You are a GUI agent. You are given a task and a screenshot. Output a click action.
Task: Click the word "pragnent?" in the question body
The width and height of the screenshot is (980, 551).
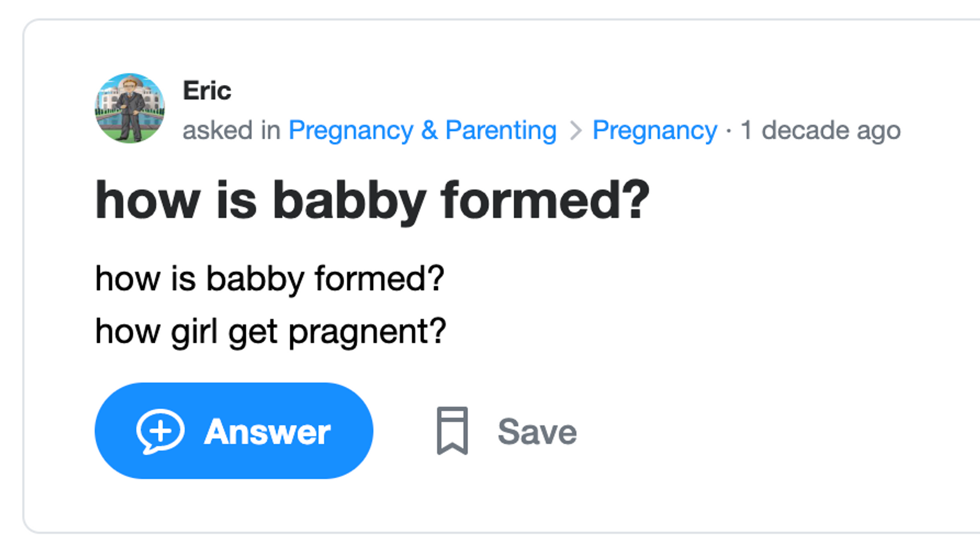point(367,332)
